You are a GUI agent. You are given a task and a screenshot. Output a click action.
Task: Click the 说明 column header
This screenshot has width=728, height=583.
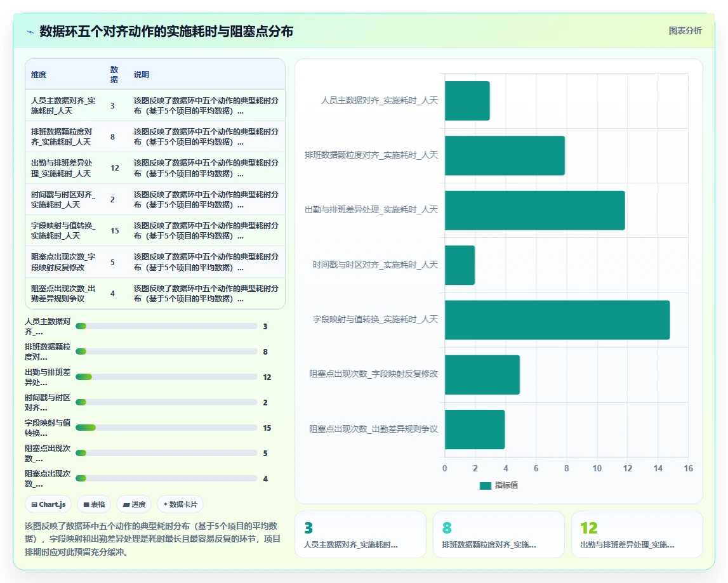point(141,75)
